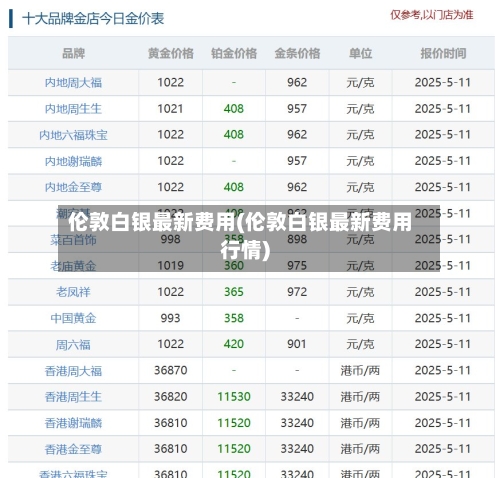Select gold price 36870 in 香港周大福 row
The height and width of the screenshot is (478, 500).
tap(171, 370)
